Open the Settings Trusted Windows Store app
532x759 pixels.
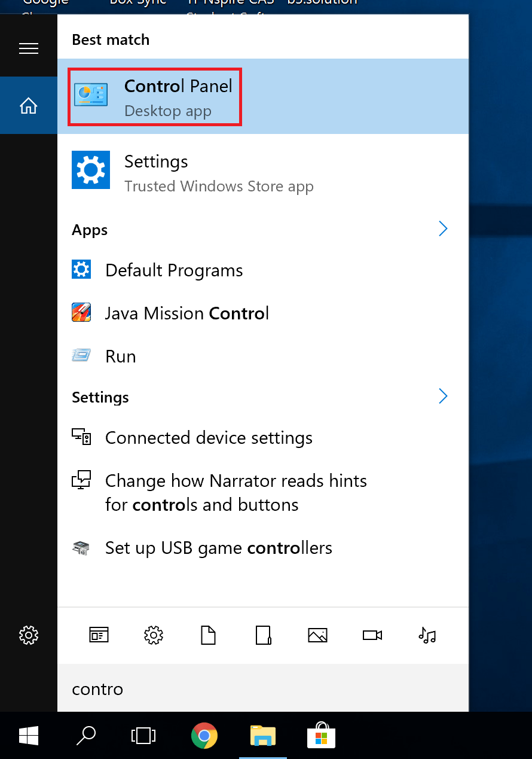pos(155,170)
